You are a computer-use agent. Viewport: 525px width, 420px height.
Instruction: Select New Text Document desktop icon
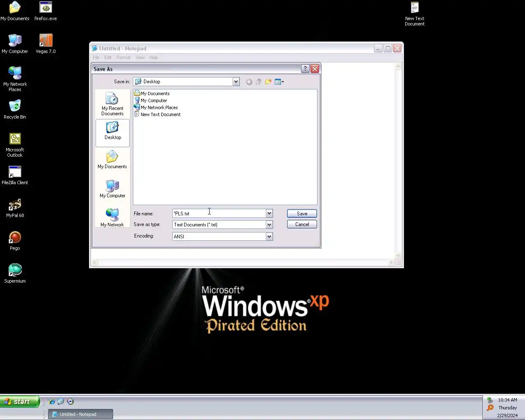click(x=415, y=14)
